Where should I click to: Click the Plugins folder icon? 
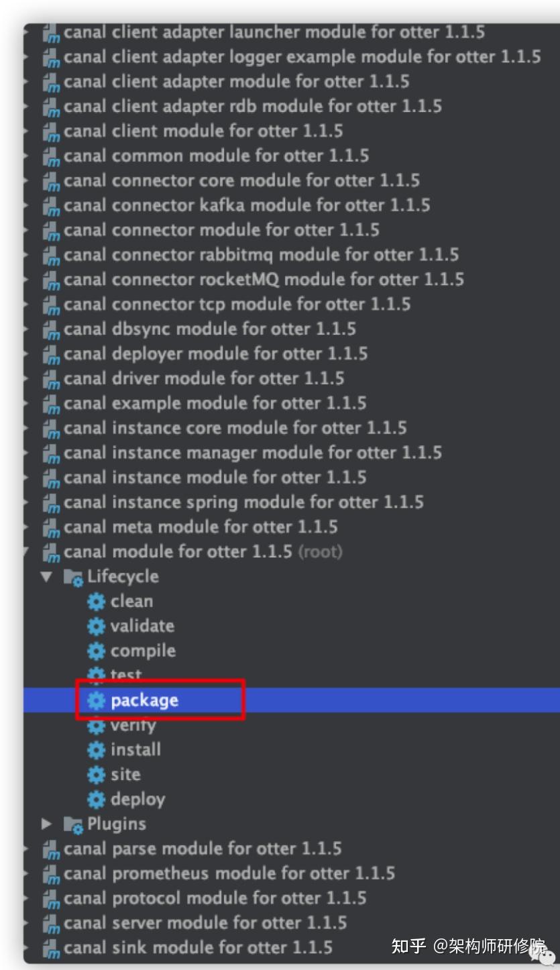click(x=73, y=824)
